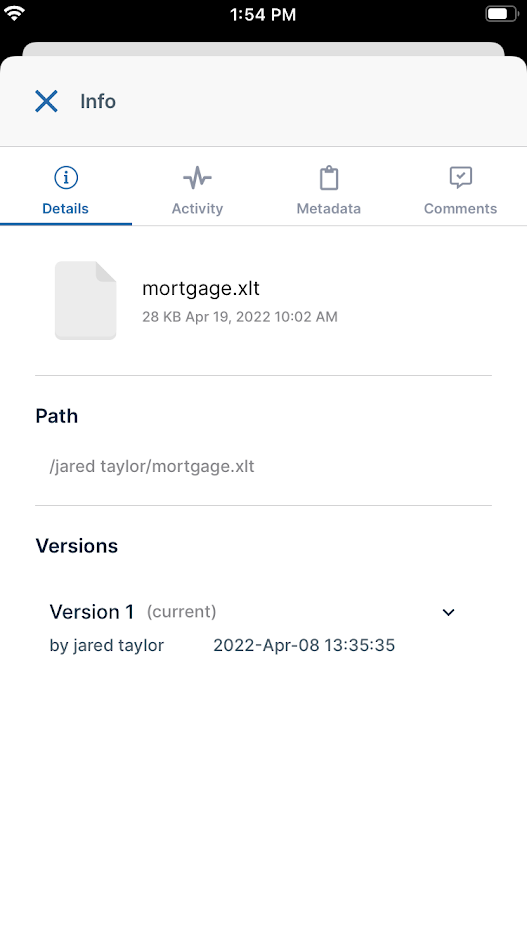Close the Info panel with X icon

(x=46, y=102)
